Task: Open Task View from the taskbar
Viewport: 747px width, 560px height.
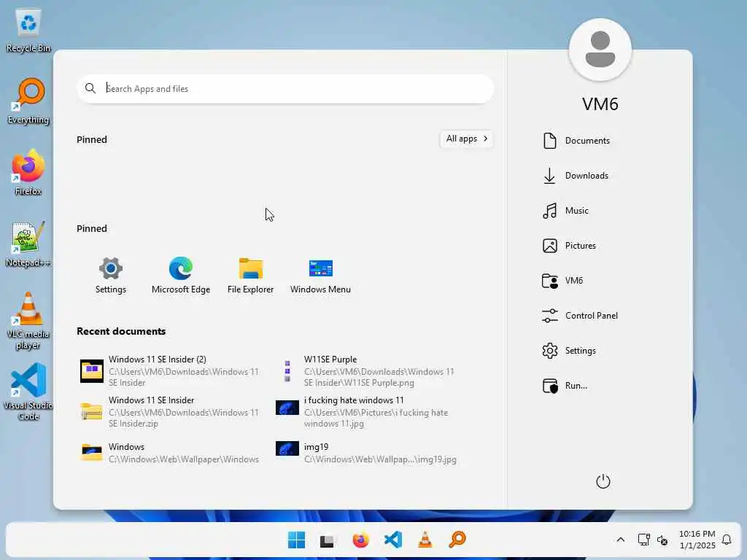Action: (328, 540)
